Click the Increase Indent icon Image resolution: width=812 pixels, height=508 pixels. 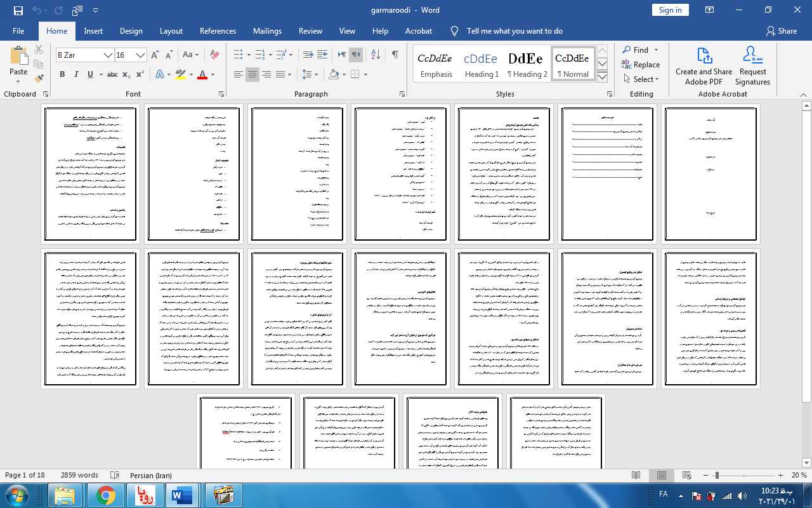[x=322, y=55]
